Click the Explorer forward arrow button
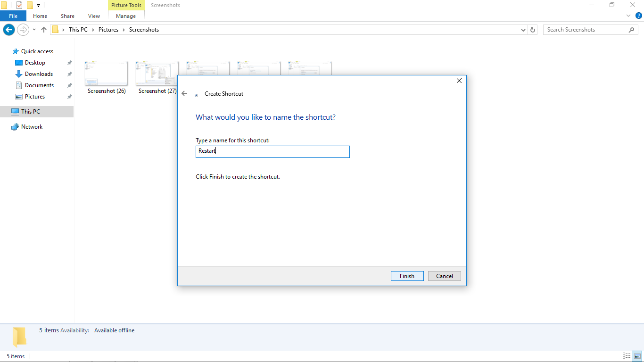Image resolution: width=644 pixels, height=362 pixels. [x=23, y=30]
